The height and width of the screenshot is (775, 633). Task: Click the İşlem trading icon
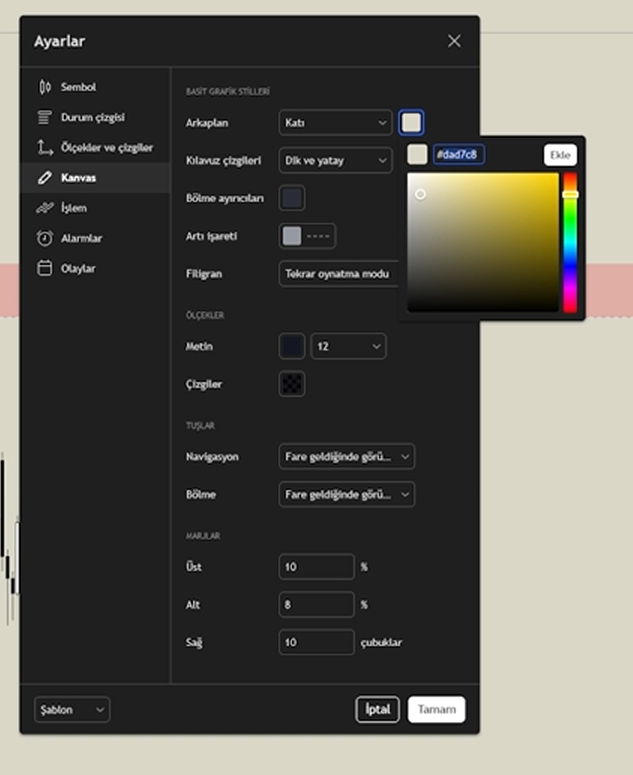coord(44,208)
